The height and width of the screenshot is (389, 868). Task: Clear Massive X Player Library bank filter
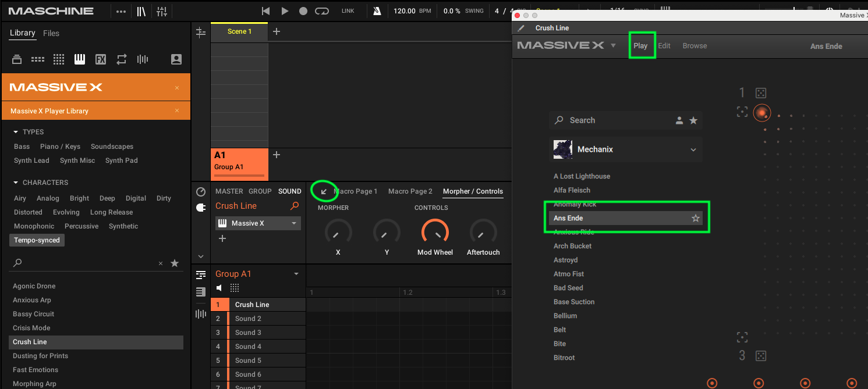(x=177, y=110)
